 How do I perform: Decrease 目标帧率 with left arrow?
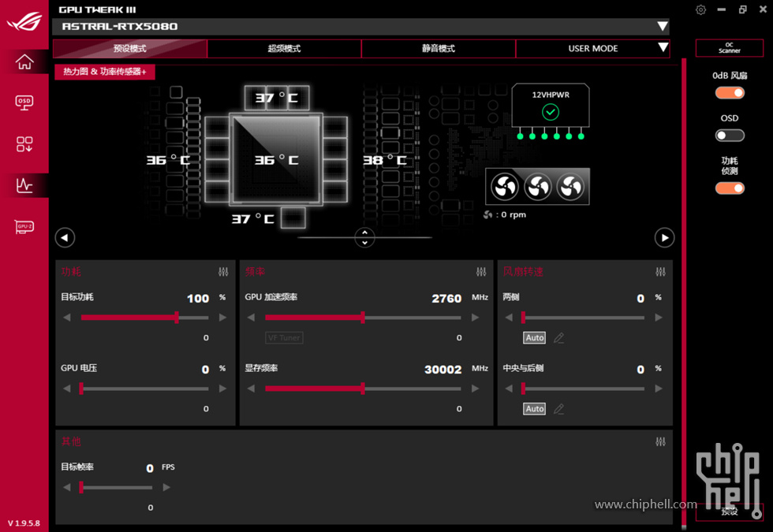67,487
